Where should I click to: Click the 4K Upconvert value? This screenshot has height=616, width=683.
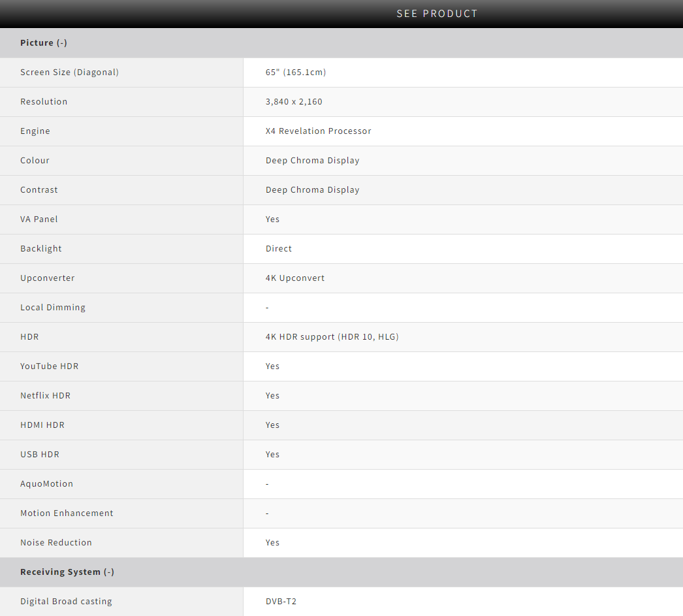pos(295,278)
